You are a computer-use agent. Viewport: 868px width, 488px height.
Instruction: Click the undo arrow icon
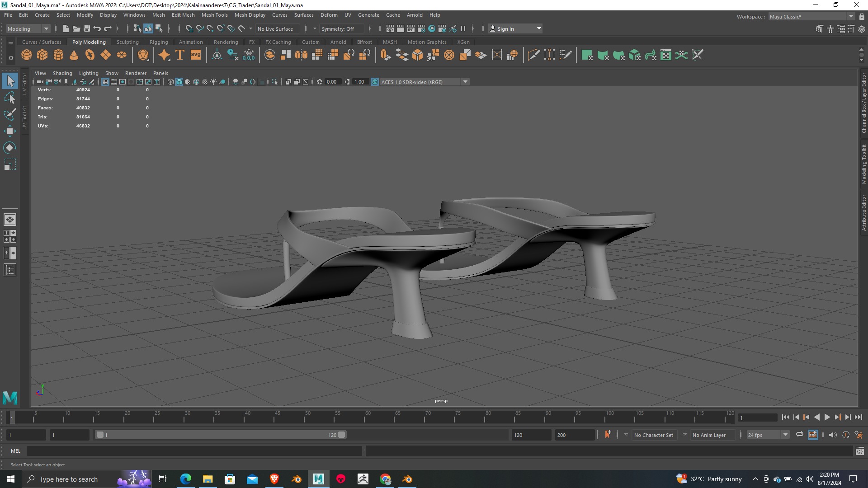(x=97, y=28)
